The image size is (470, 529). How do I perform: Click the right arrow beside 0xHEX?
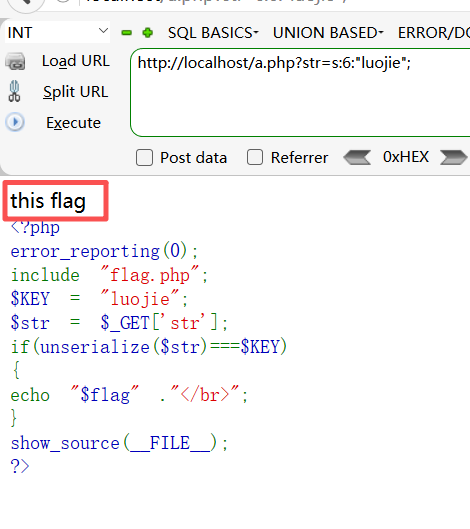point(454,158)
